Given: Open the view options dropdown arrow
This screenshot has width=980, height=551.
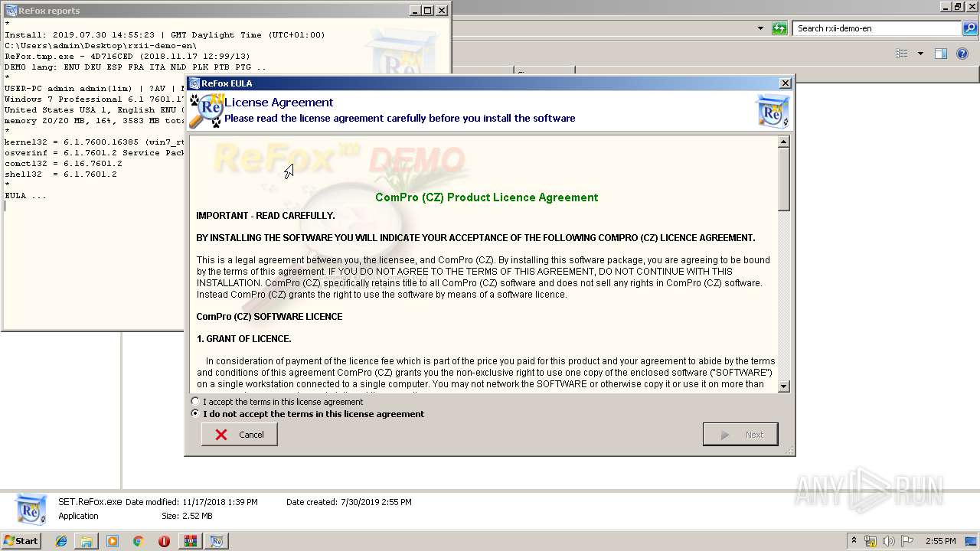Looking at the screenshot, I should pos(920,54).
